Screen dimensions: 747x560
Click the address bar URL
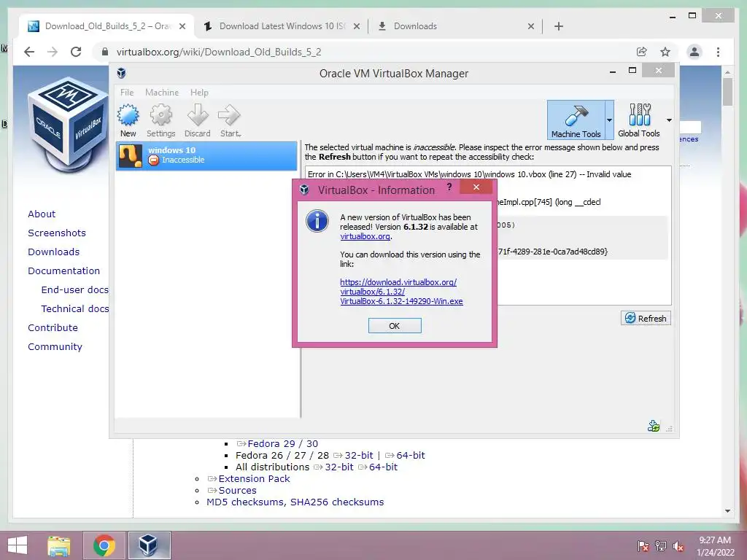(219, 52)
